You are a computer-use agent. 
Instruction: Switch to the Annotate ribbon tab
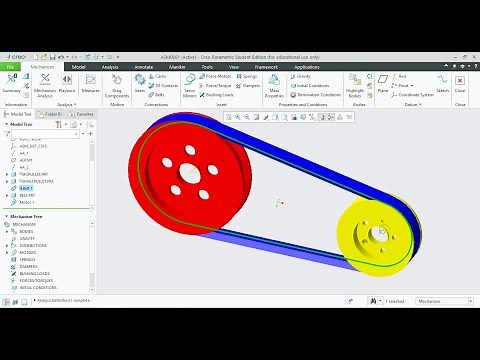(144, 67)
